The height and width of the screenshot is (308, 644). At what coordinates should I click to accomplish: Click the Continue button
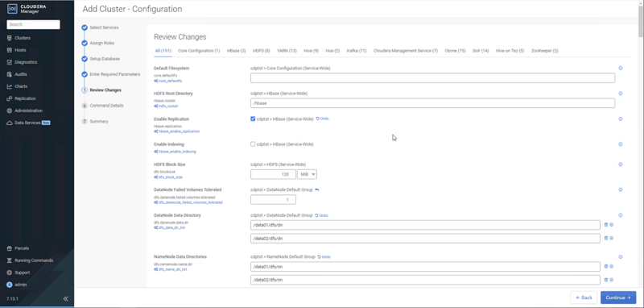click(x=618, y=298)
